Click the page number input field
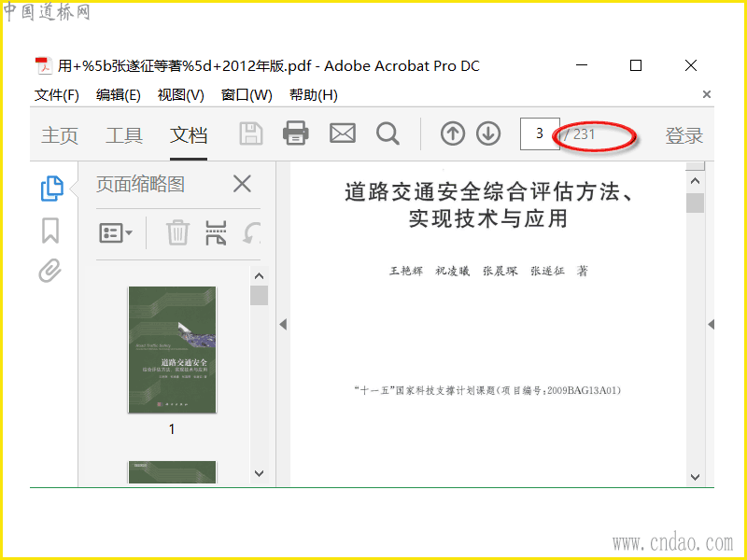The width and height of the screenshot is (747, 560). [540, 133]
